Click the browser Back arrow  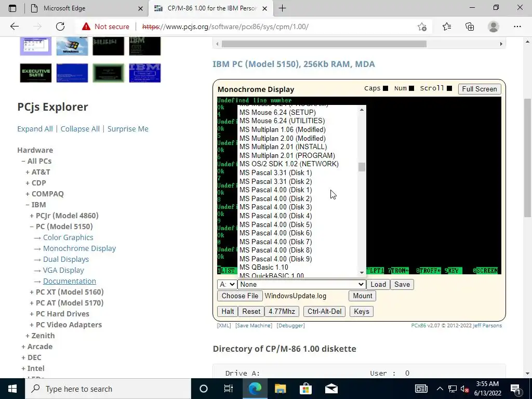[x=14, y=26]
